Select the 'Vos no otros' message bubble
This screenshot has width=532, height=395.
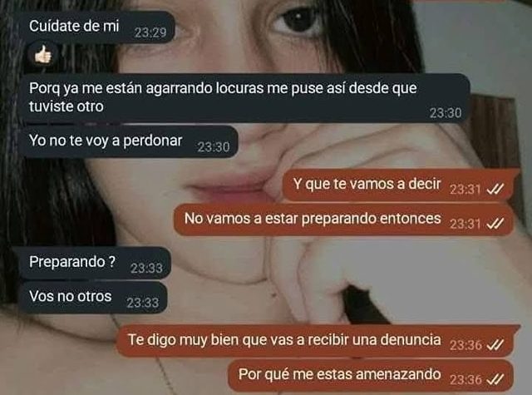pos(94,298)
